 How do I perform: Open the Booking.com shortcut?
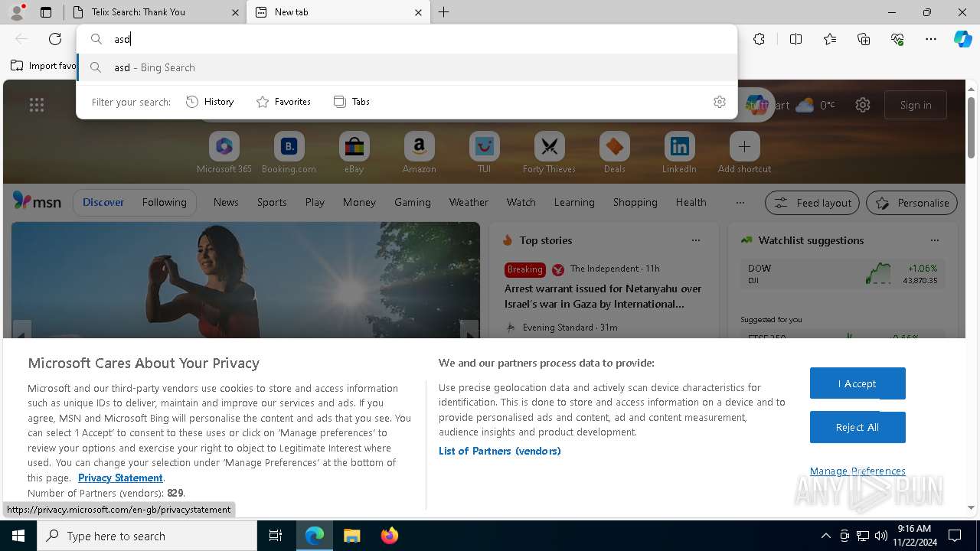pos(289,153)
